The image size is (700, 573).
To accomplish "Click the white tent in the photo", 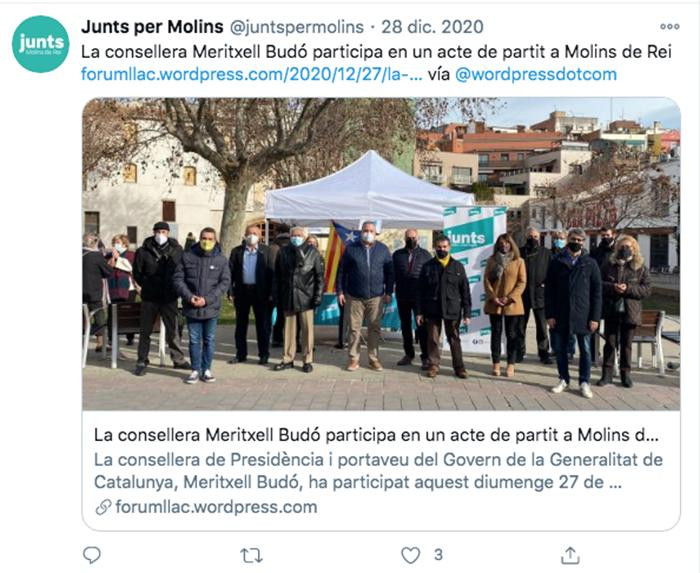I will pos(369,192).
